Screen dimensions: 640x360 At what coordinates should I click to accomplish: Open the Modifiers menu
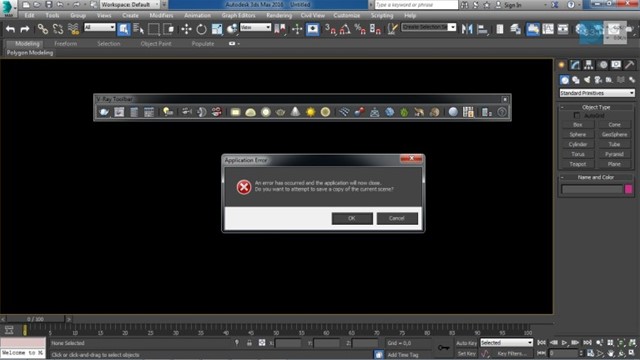(x=161, y=16)
